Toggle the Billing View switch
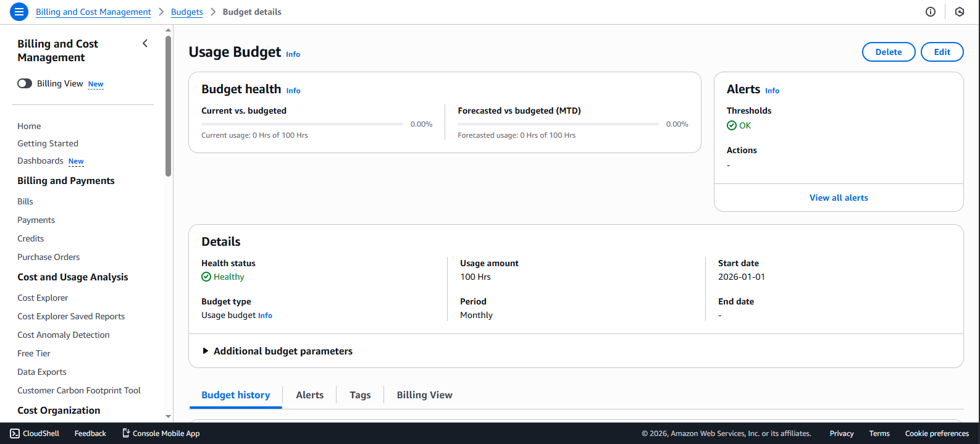980x444 pixels. click(25, 83)
